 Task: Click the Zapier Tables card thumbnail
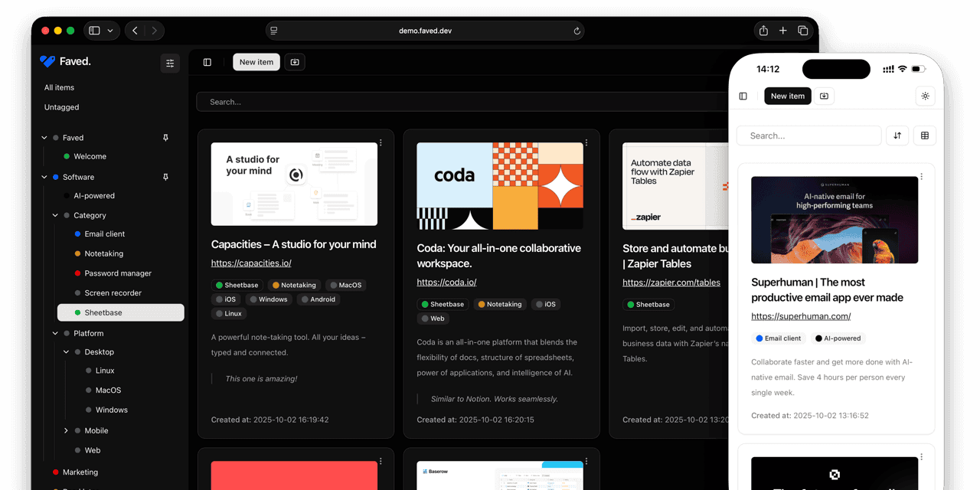pyautogui.click(x=675, y=186)
